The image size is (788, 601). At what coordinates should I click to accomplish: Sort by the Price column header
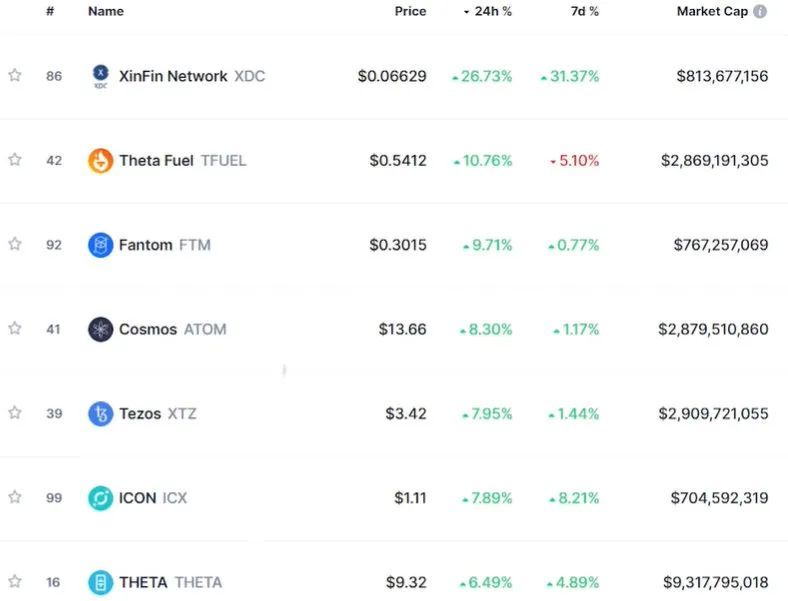[410, 12]
